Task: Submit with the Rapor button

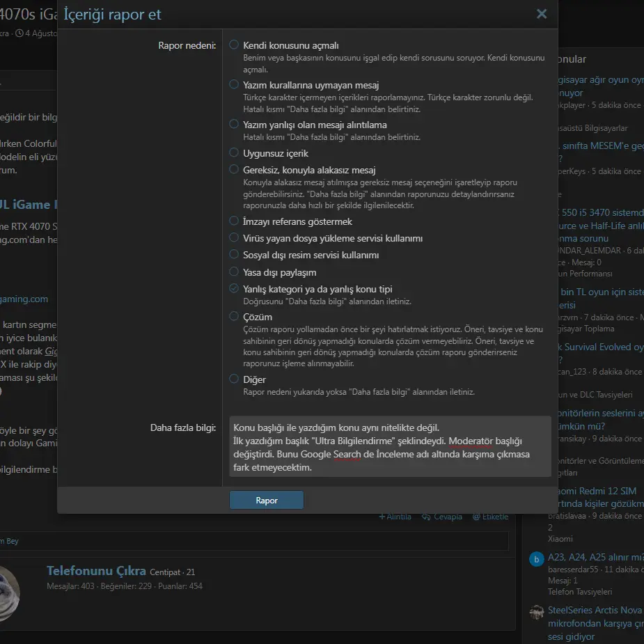Action: click(267, 501)
